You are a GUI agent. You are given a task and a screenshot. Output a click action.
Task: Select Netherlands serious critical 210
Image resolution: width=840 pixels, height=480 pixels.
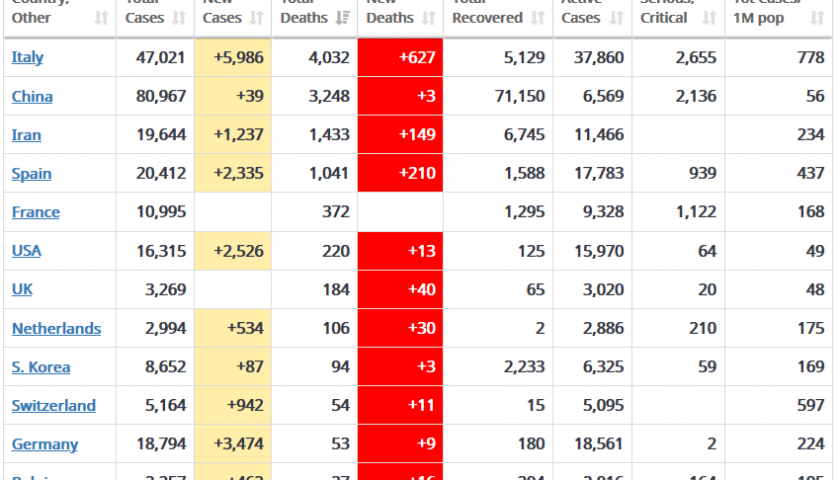coord(702,328)
